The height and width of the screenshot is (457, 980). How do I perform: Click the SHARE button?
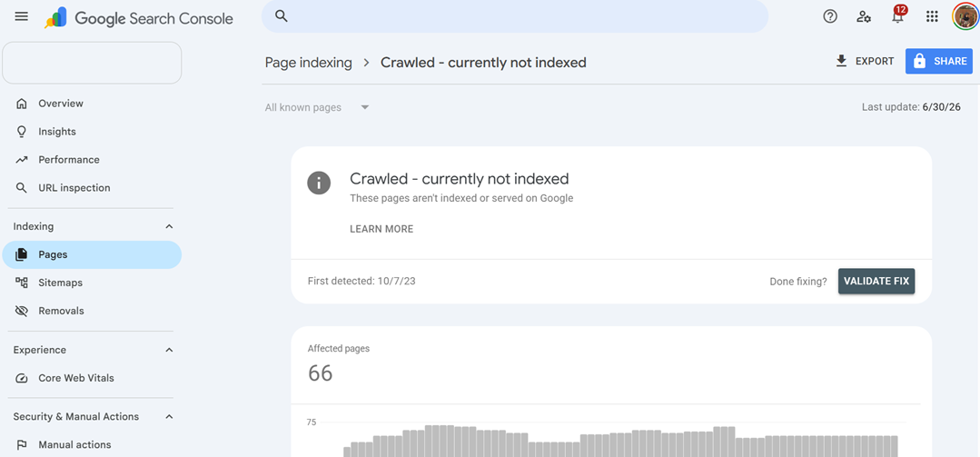pos(939,61)
